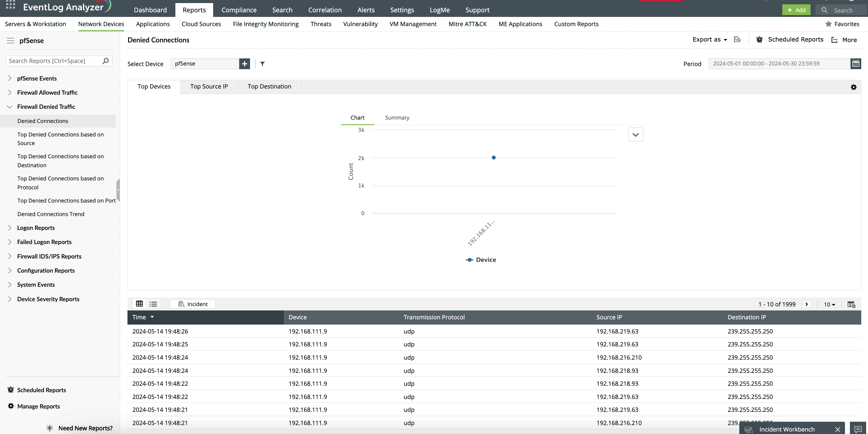Click the chart settings gear icon
868x434 pixels.
pos(854,87)
